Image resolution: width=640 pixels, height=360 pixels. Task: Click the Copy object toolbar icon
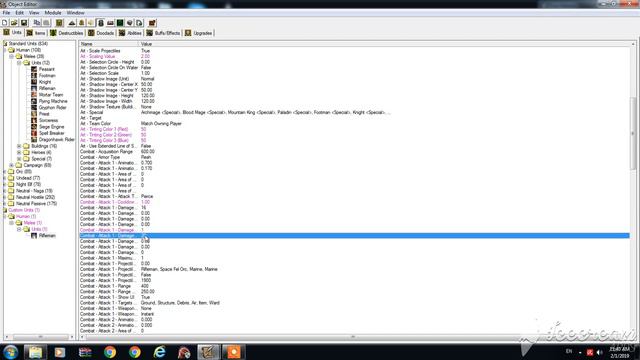[x=37, y=23]
